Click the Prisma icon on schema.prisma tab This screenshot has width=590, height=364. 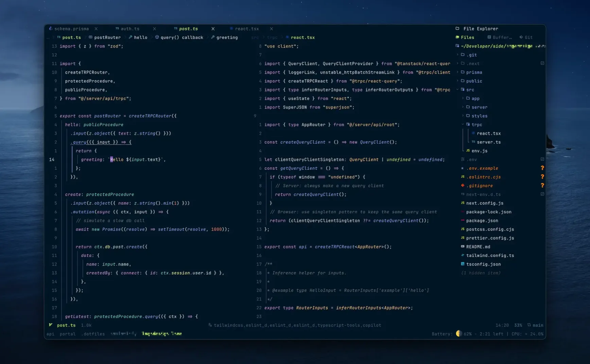(51, 29)
